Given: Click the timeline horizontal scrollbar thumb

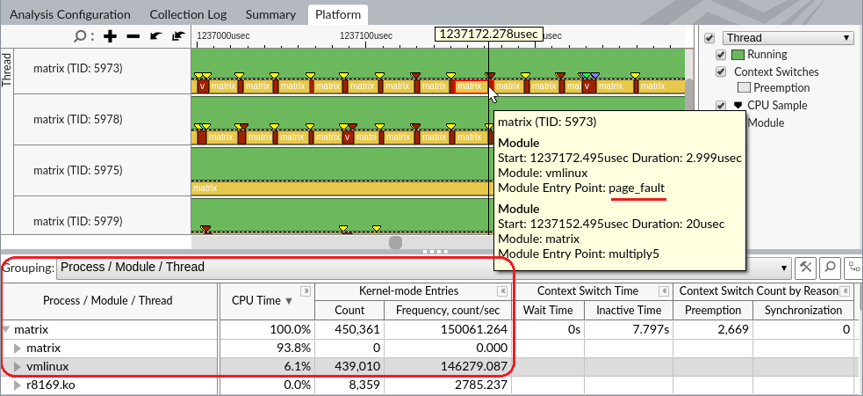Looking at the screenshot, I should pos(395,243).
